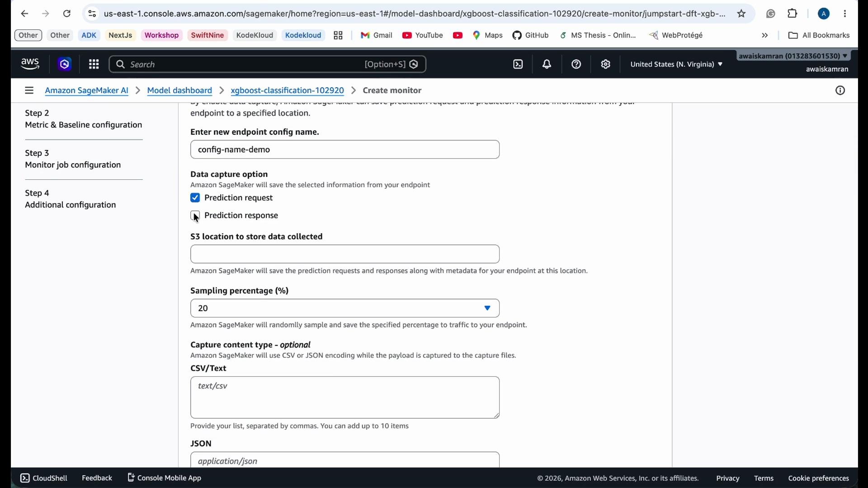Open Privacy footer link

click(728, 479)
